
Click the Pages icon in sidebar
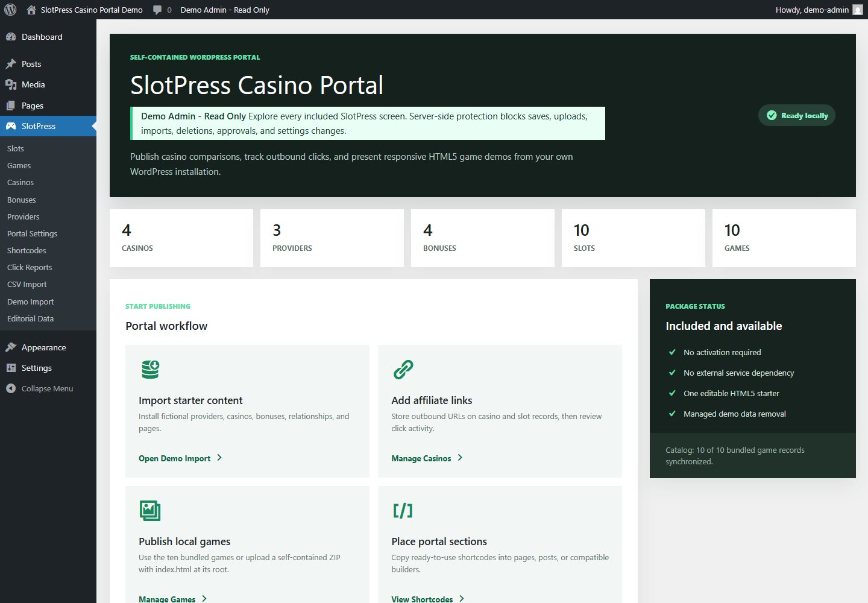click(11, 106)
